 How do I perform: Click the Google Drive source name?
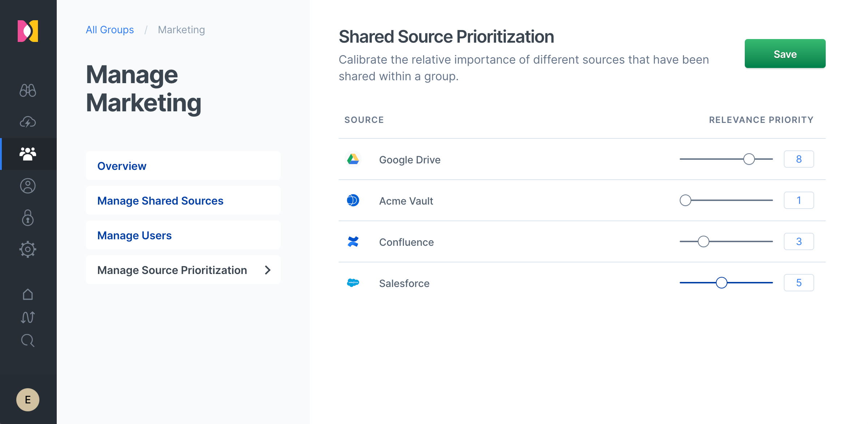(x=410, y=160)
